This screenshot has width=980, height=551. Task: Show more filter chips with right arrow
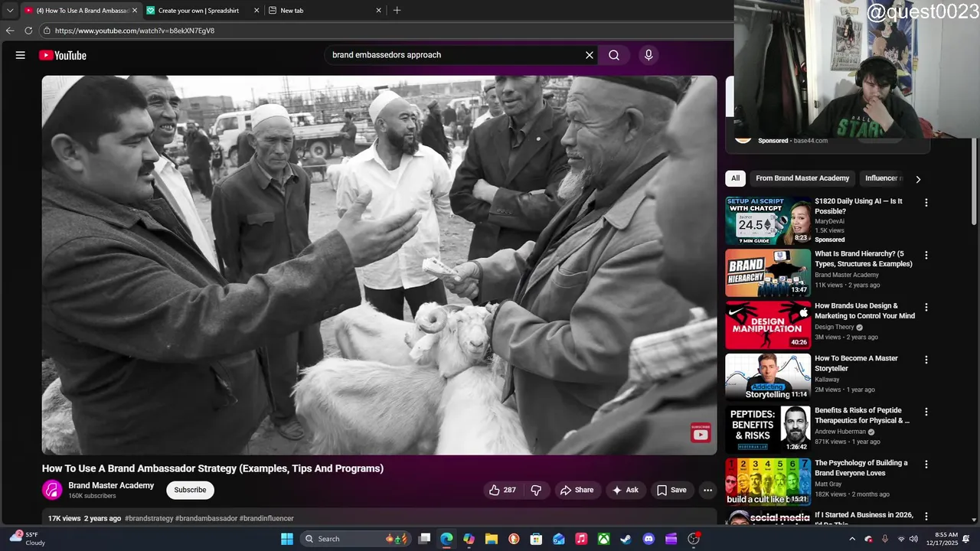coord(918,179)
